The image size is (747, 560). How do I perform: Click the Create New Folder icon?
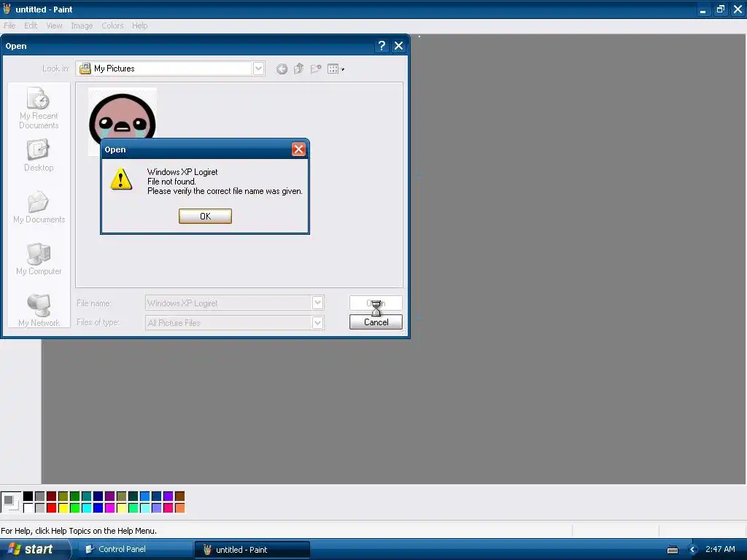pyautogui.click(x=316, y=69)
